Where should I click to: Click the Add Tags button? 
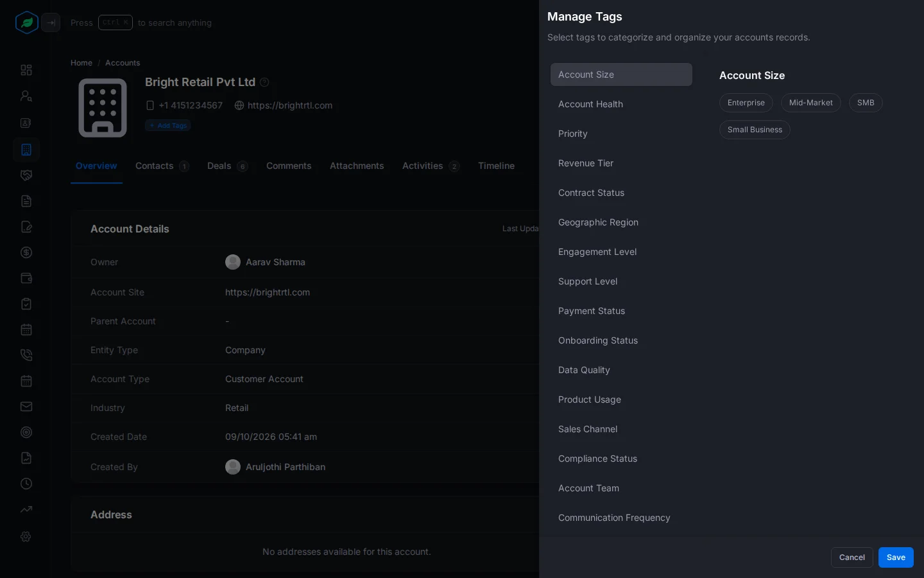167,125
